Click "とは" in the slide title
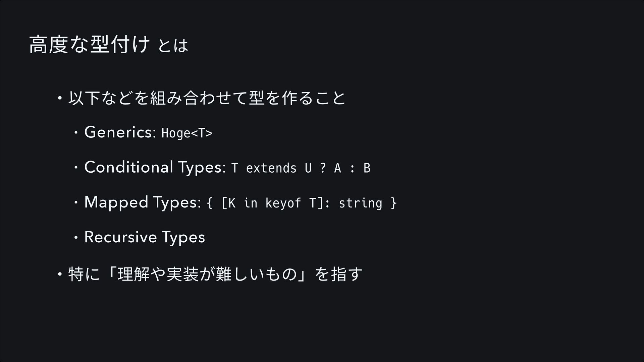 click(x=173, y=46)
